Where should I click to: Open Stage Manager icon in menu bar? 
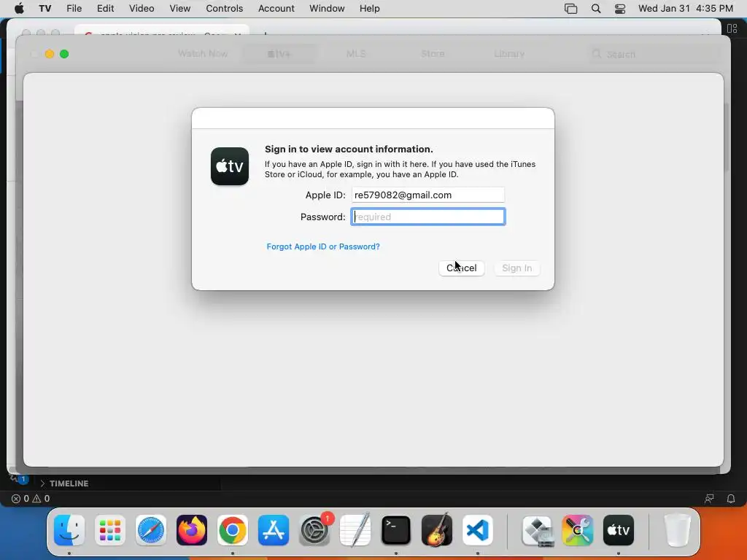pyautogui.click(x=570, y=8)
